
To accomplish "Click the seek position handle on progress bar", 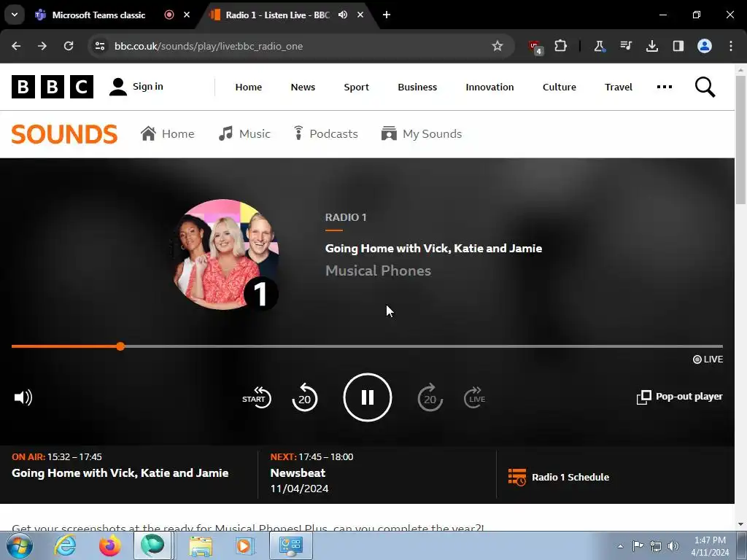I will 120,346.
